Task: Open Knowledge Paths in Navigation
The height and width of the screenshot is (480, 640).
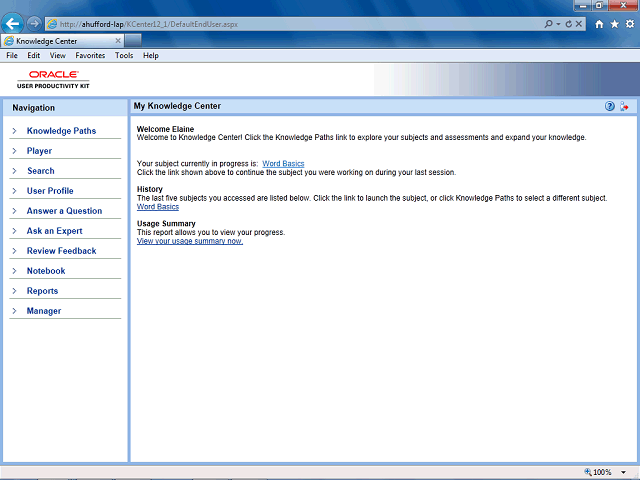Action: click(x=61, y=131)
